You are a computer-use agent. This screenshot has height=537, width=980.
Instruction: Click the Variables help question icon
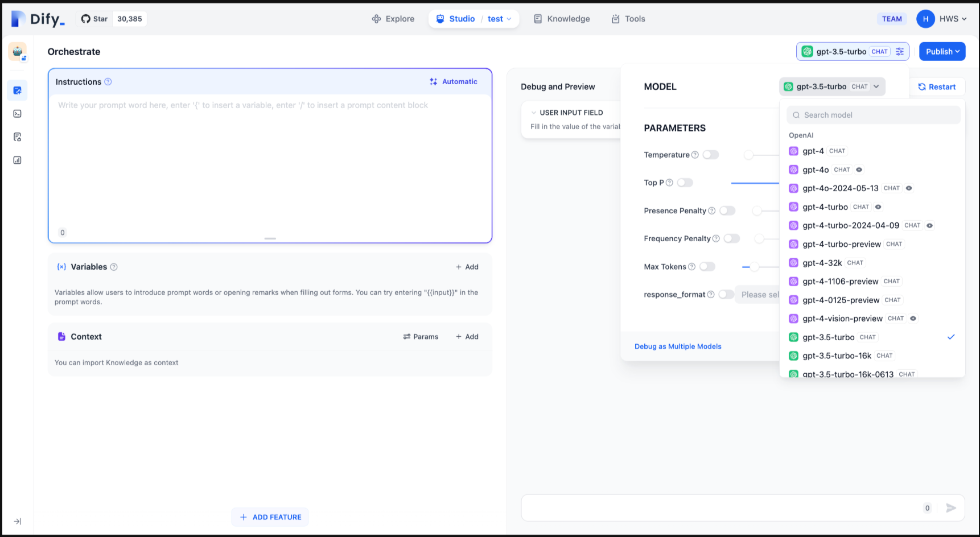[114, 267]
